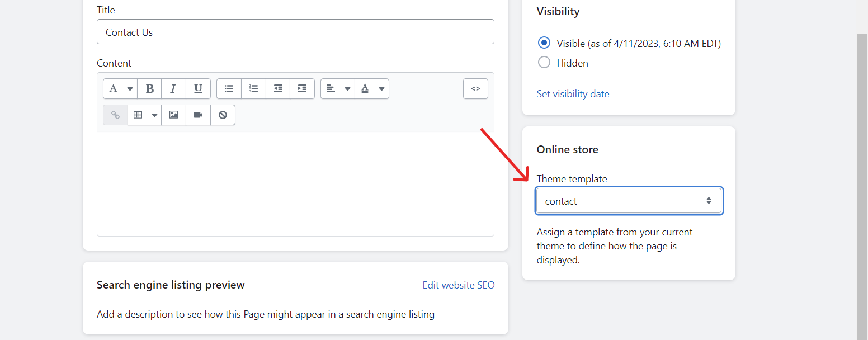
Task: Switch to HTML code view
Action: [x=475, y=88]
